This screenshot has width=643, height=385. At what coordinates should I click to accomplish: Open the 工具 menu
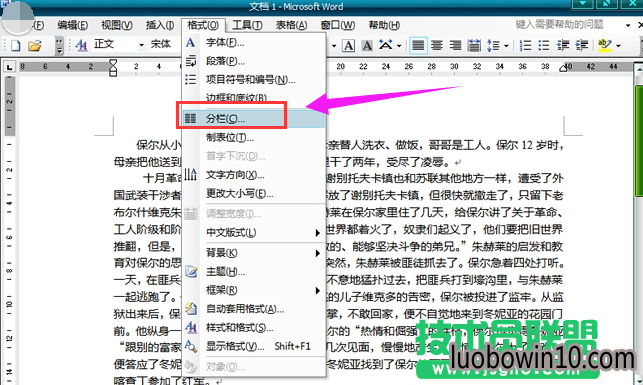click(x=247, y=25)
